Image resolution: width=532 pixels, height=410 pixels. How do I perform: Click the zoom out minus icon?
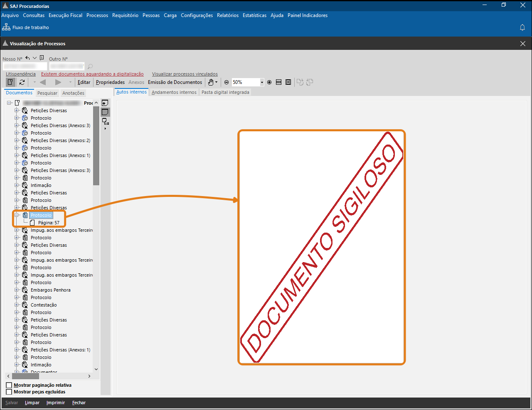point(227,82)
